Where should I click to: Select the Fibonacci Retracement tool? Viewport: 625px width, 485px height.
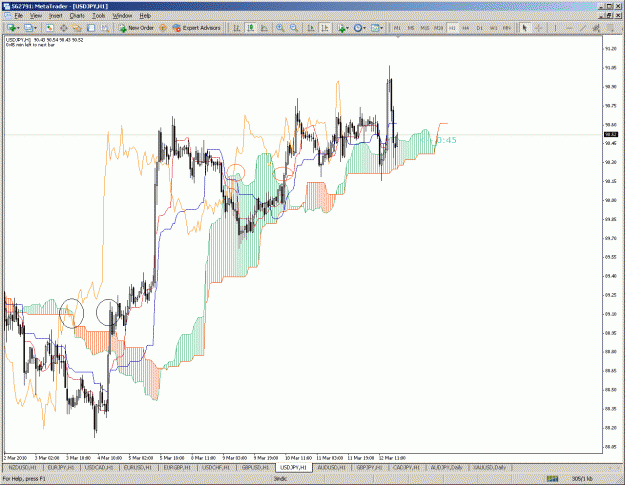coord(610,28)
